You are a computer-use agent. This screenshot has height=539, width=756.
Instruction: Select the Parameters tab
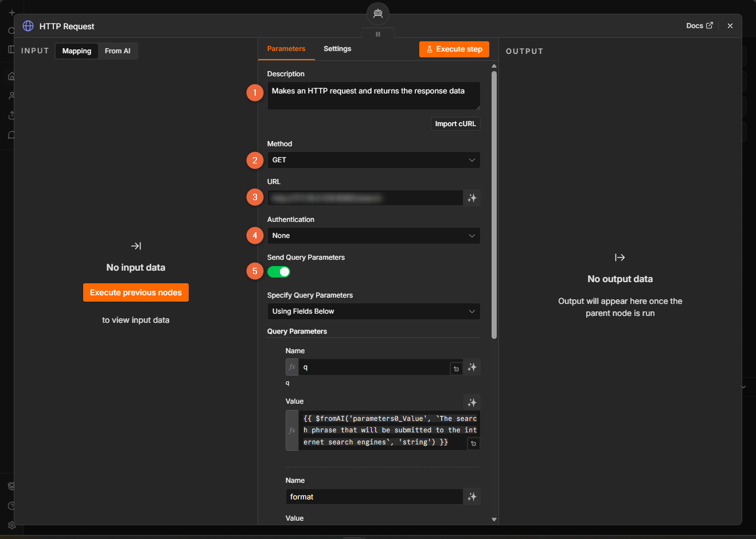[x=286, y=49]
